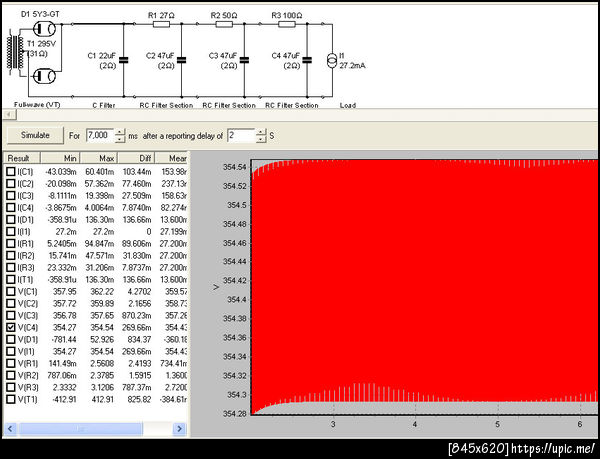Tick the V(T1) result checkbox
Image resolution: width=600 pixels, height=459 pixels.
click(11, 399)
